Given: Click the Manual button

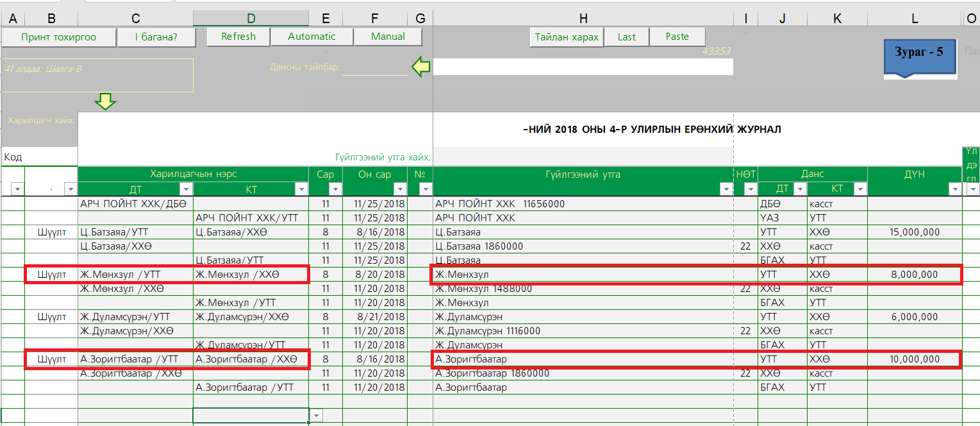Looking at the screenshot, I should (x=388, y=37).
